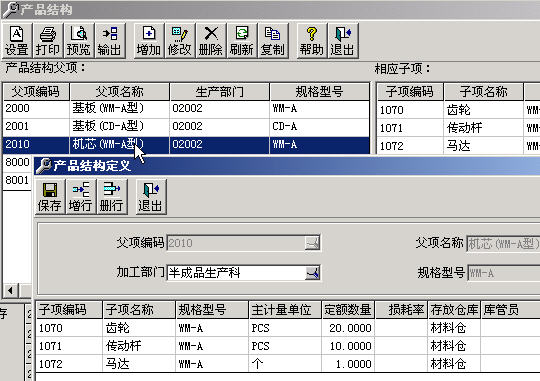Click 增加 to add product structure

click(149, 41)
